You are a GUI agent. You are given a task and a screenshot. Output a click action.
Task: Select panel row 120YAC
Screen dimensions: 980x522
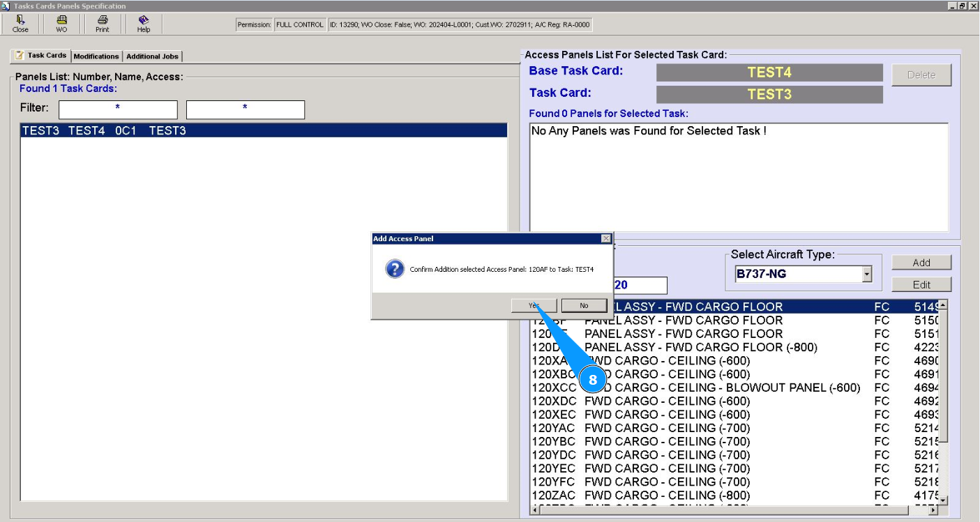[x=734, y=428]
